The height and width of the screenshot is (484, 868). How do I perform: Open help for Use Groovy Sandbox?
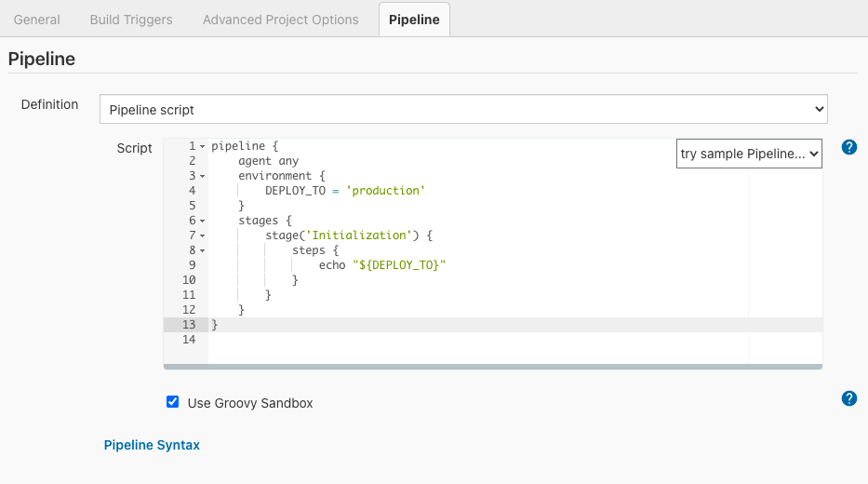click(848, 398)
